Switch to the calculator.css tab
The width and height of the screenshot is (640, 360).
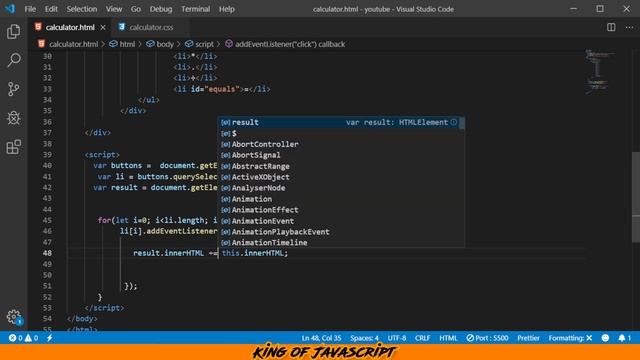click(x=151, y=27)
